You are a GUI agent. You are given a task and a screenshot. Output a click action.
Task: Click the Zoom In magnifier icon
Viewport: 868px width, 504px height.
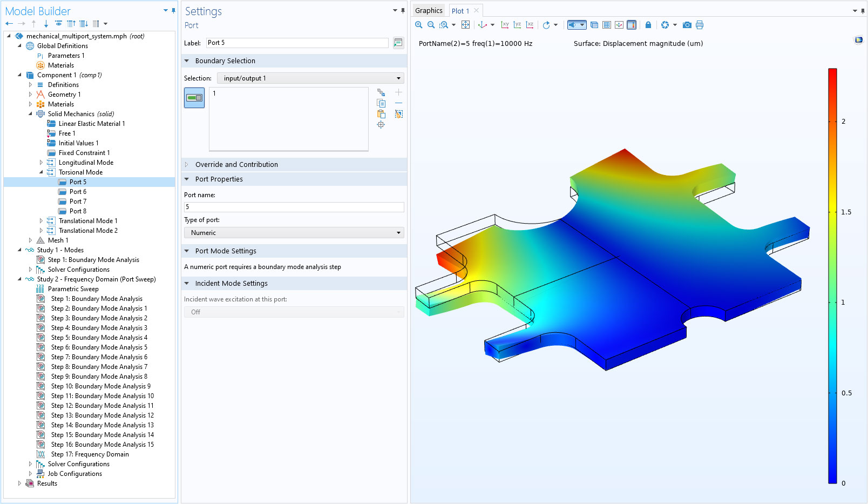click(x=419, y=25)
